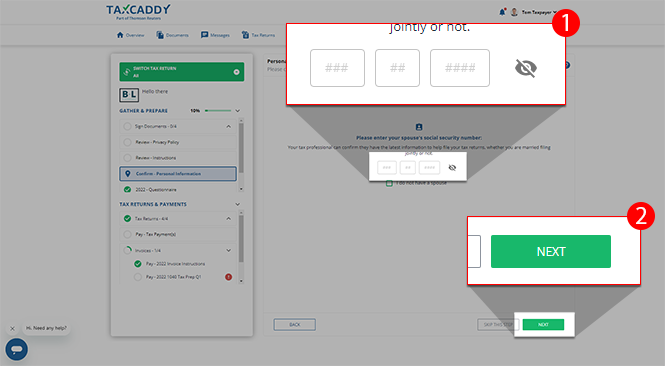Click the Tax Returns navigation icon
The height and width of the screenshot is (366, 665).
(x=245, y=35)
